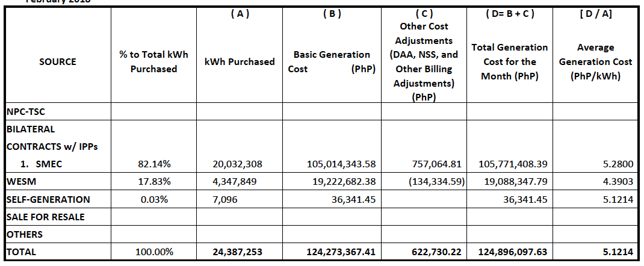644x266 pixels.
Task: Click the SOURCE column header
Action: [x=57, y=61]
